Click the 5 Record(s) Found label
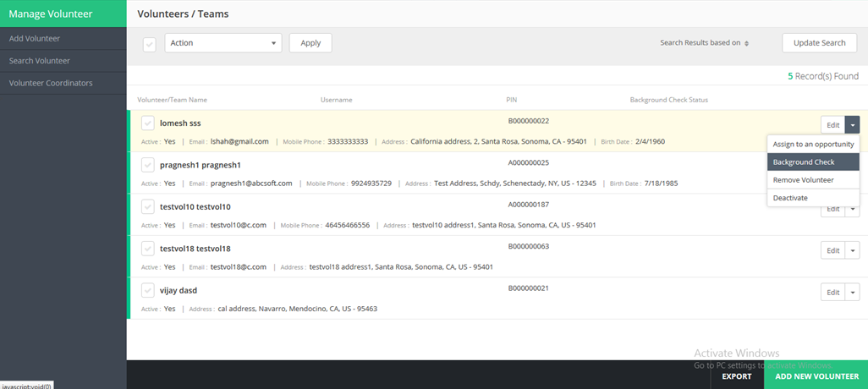 click(x=823, y=76)
